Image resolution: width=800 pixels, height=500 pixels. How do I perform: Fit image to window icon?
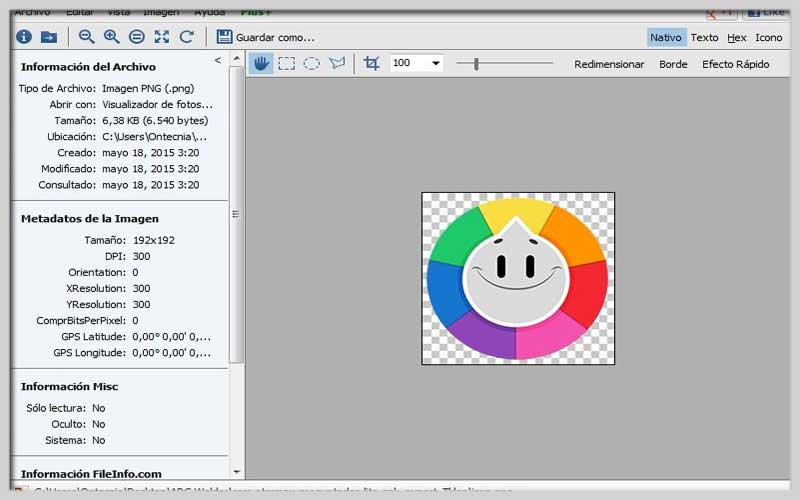tap(162, 37)
